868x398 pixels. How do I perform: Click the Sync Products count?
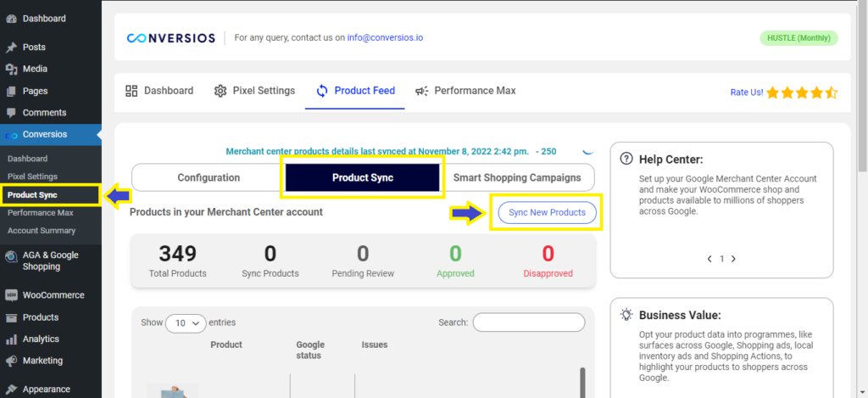270,254
